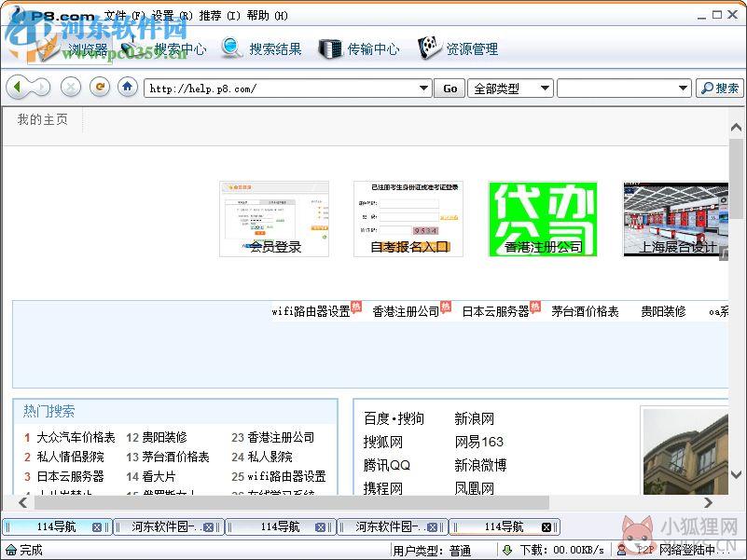
Task: Open hot search item 大众汽车价格表
Action: tap(76, 437)
